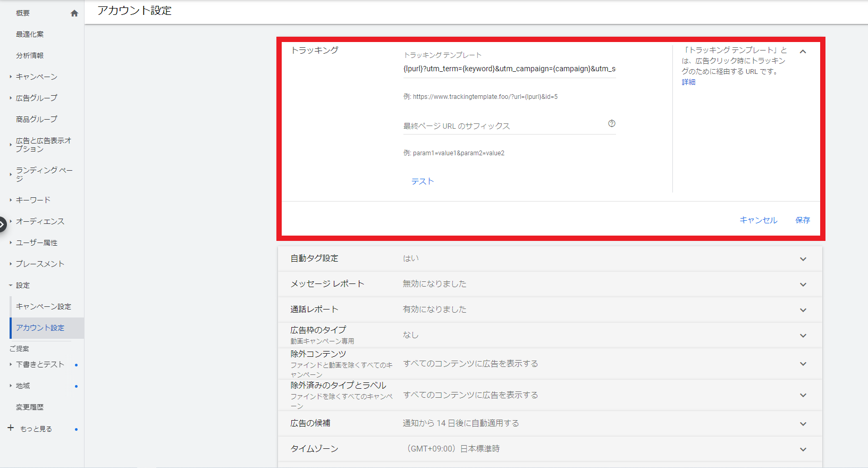
Task: Click the テスト button
Action: tap(423, 181)
